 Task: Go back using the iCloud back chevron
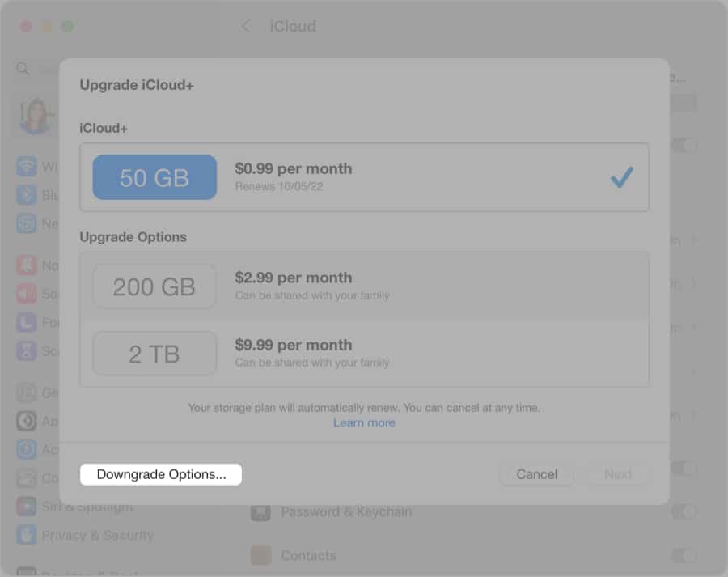coord(246,26)
